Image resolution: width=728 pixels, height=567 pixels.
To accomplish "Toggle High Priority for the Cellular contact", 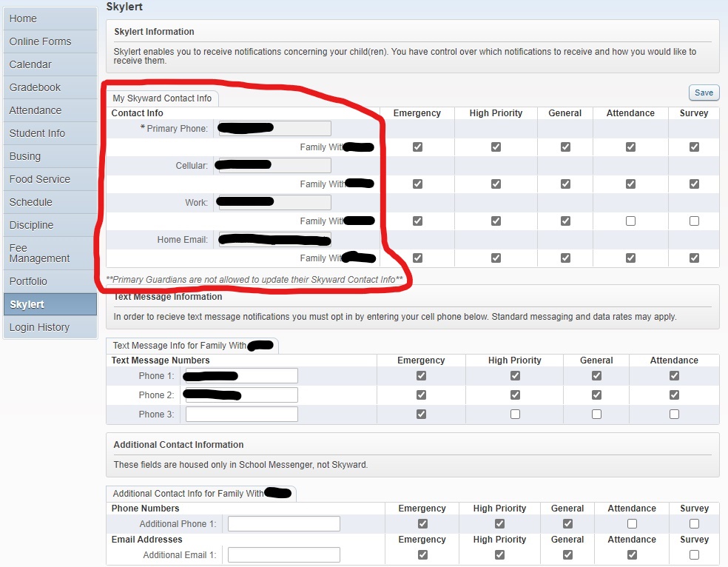I will click(496, 184).
